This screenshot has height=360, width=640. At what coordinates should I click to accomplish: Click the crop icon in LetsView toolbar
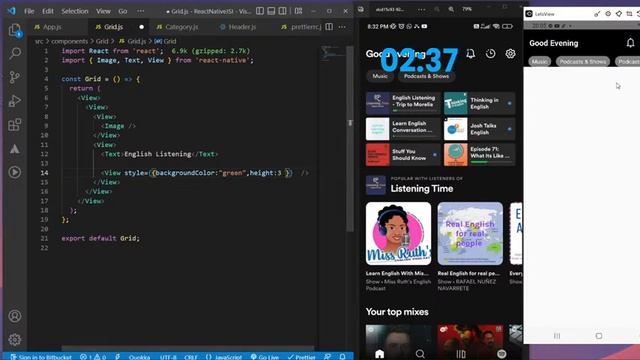pyautogui.click(x=629, y=14)
